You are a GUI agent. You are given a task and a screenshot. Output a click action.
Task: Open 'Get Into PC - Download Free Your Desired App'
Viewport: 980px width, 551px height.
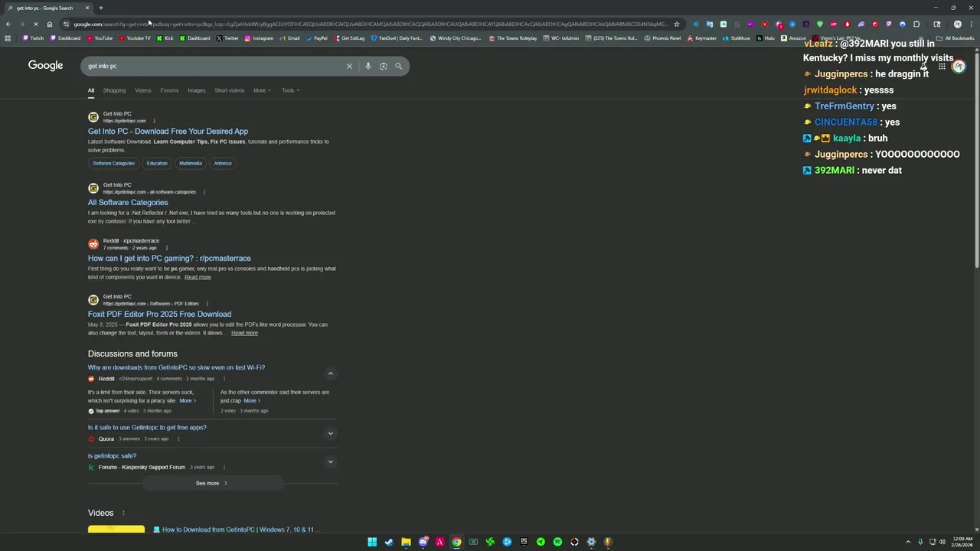(168, 132)
